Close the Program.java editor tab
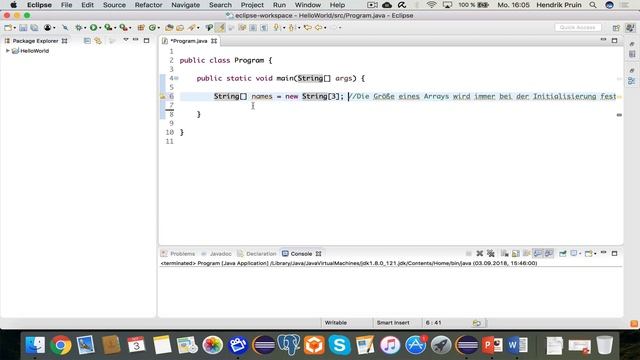This screenshot has width=640, height=360. click(x=214, y=41)
